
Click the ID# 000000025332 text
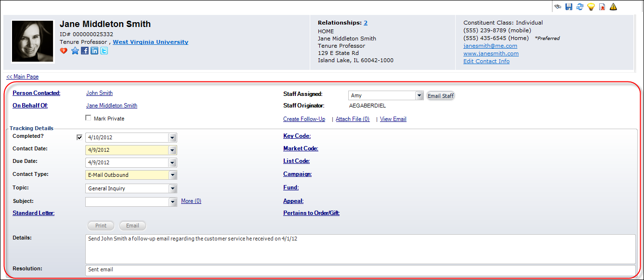87,34
